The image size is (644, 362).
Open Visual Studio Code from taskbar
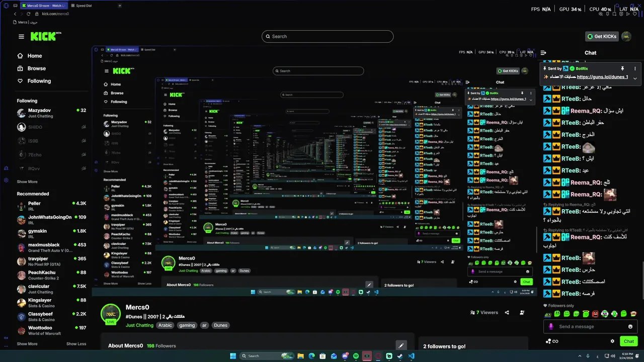[x=412, y=356]
